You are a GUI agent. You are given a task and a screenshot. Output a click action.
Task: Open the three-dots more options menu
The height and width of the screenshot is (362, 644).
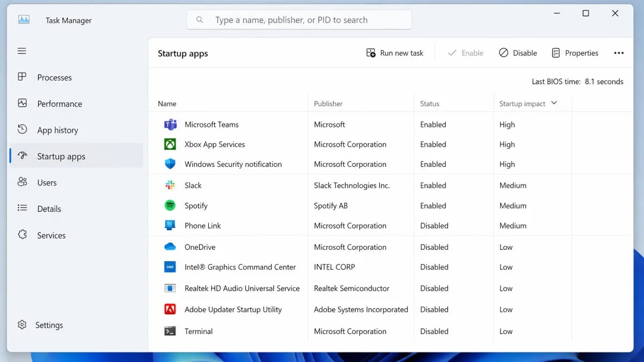click(x=619, y=53)
